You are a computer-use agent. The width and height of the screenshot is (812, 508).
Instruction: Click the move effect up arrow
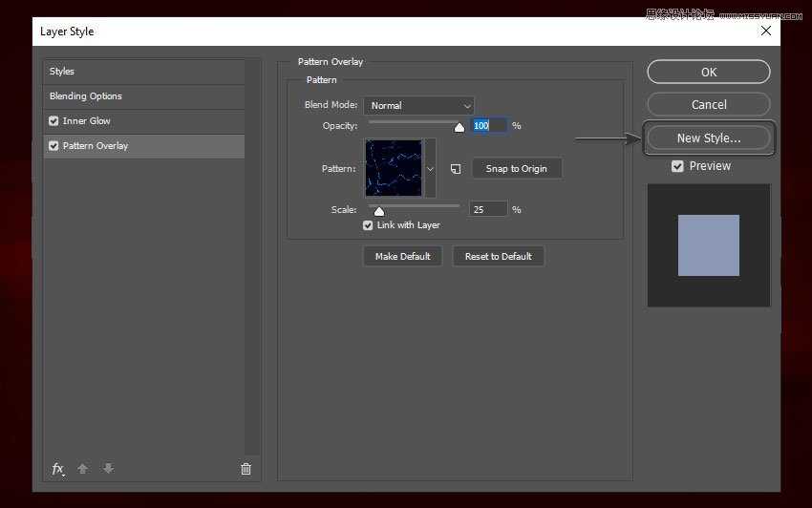83,469
